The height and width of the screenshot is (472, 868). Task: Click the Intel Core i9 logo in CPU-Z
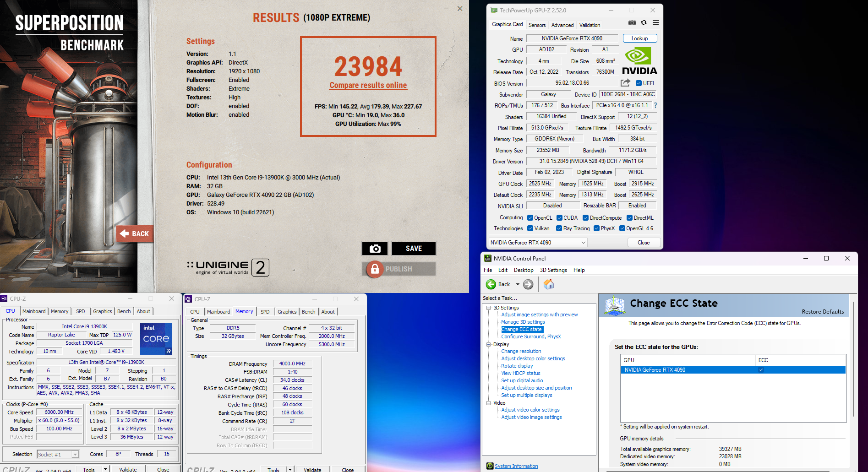click(x=156, y=339)
